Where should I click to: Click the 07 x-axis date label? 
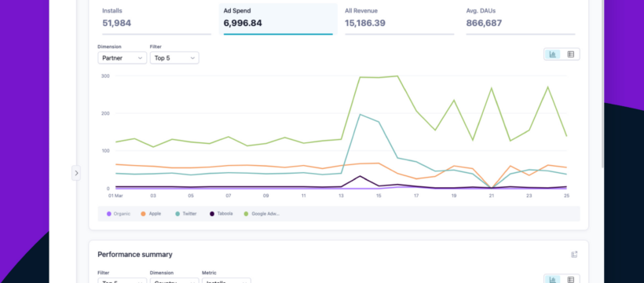click(x=229, y=196)
